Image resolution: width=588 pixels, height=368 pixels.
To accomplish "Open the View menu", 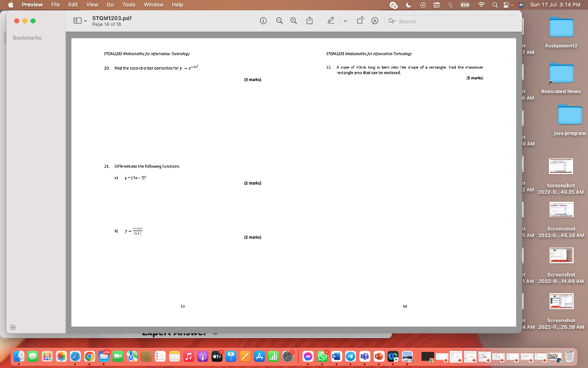I will (x=92, y=5).
